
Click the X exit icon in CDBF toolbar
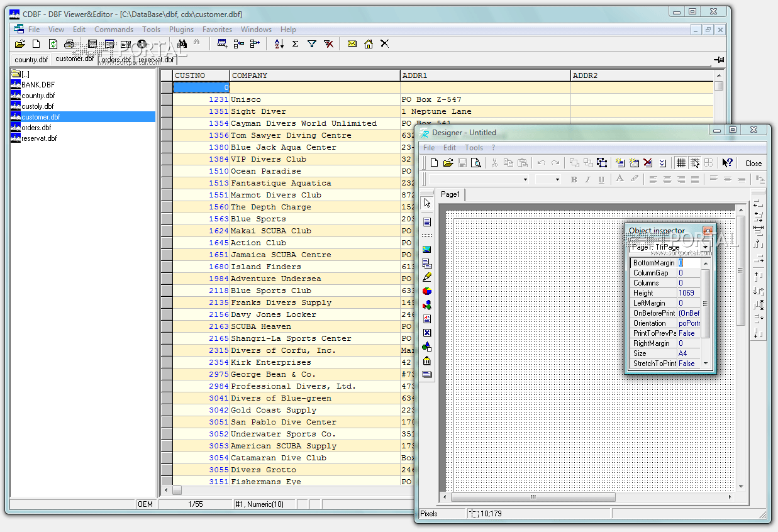pos(384,44)
